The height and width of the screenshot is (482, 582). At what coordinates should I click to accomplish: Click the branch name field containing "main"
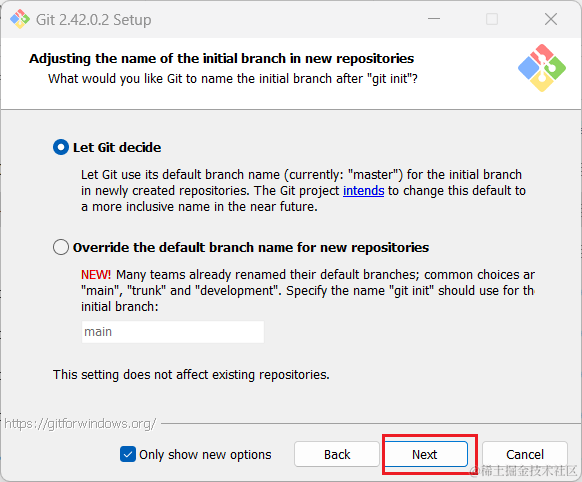(x=173, y=332)
